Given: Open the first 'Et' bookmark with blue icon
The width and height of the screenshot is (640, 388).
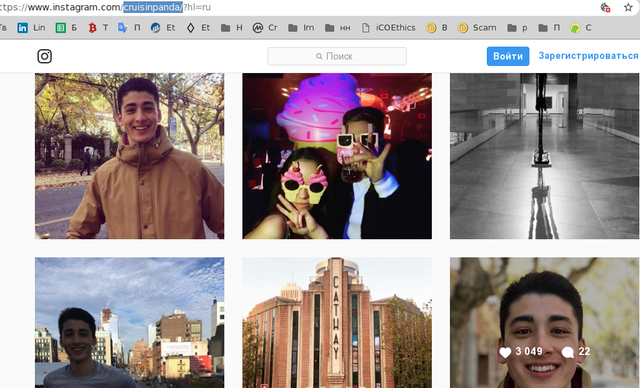Looking at the screenshot, I should (163, 28).
